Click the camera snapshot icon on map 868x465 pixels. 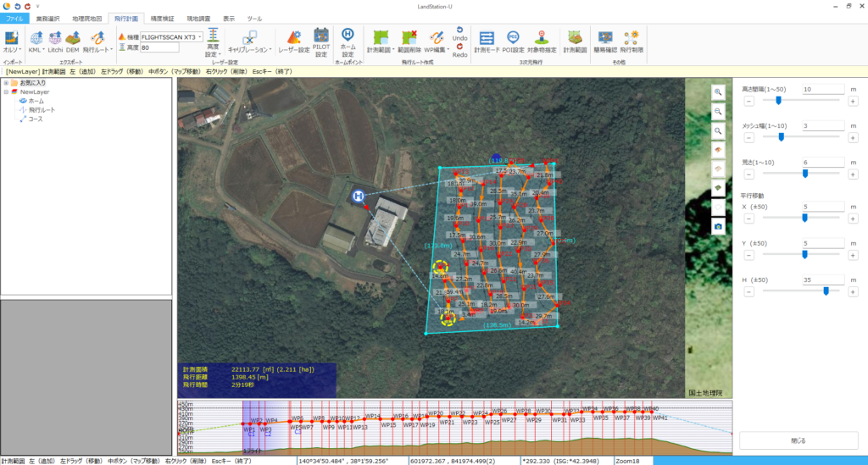(x=718, y=226)
